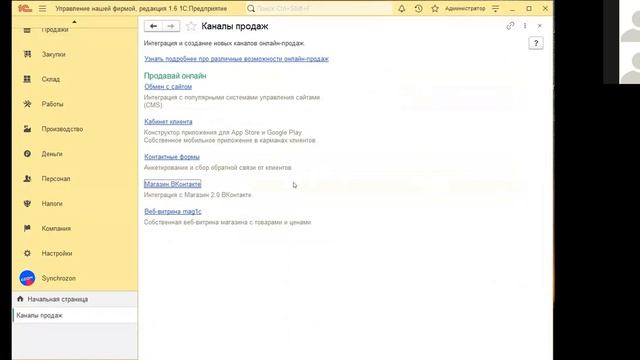Collapse sidebar sections with up arrow
The image size is (640, 360).
74,22
